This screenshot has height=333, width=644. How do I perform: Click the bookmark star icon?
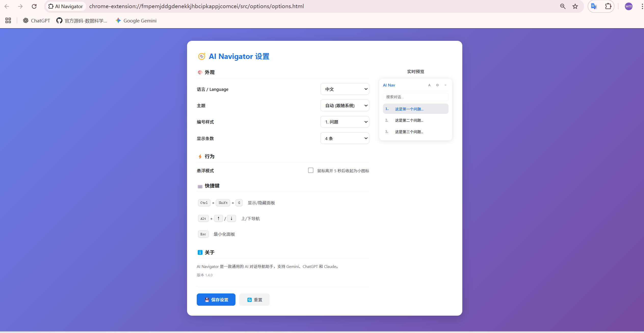click(x=575, y=6)
